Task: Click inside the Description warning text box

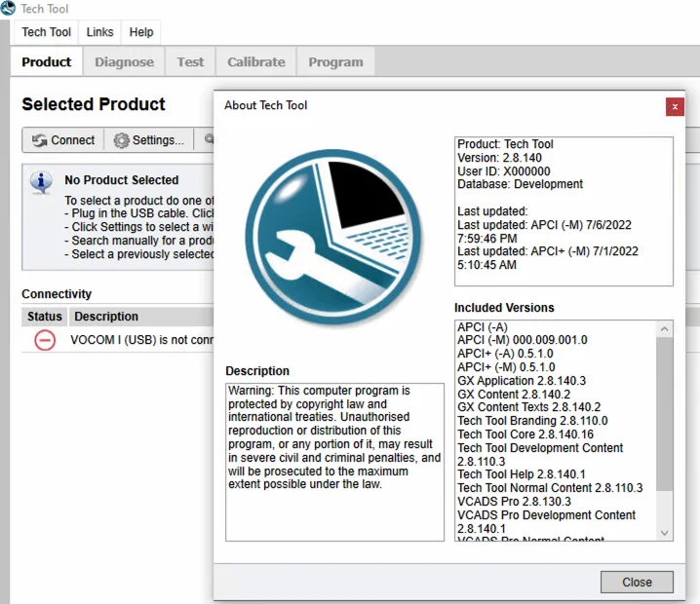Action: click(334, 460)
